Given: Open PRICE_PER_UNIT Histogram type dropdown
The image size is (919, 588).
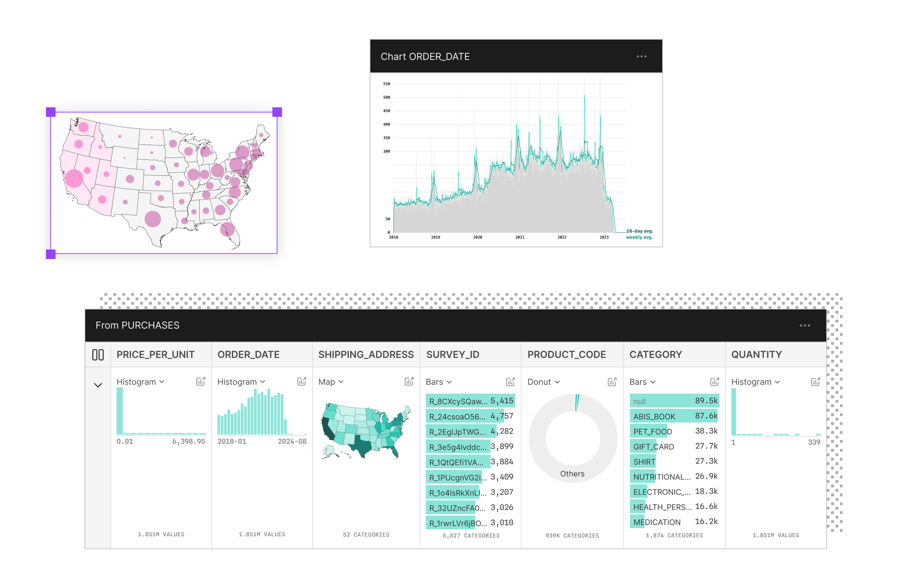Looking at the screenshot, I should tap(140, 382).
